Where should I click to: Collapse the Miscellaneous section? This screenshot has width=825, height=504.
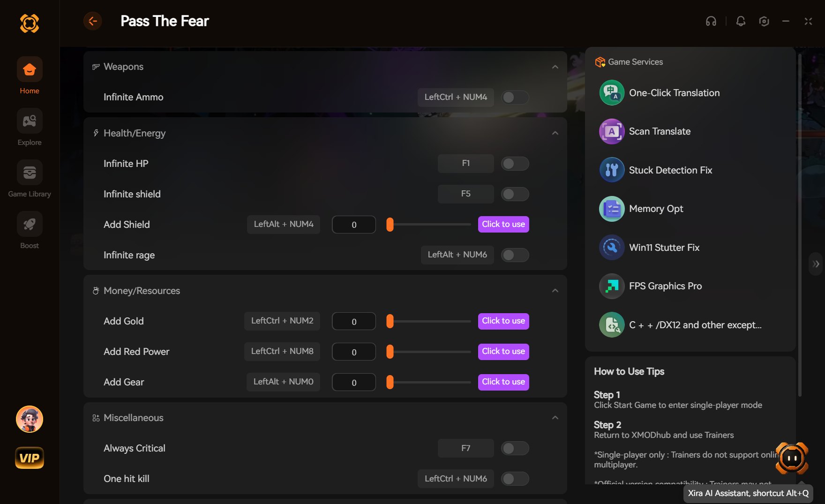pyautogui.click(x=555, y=418)
